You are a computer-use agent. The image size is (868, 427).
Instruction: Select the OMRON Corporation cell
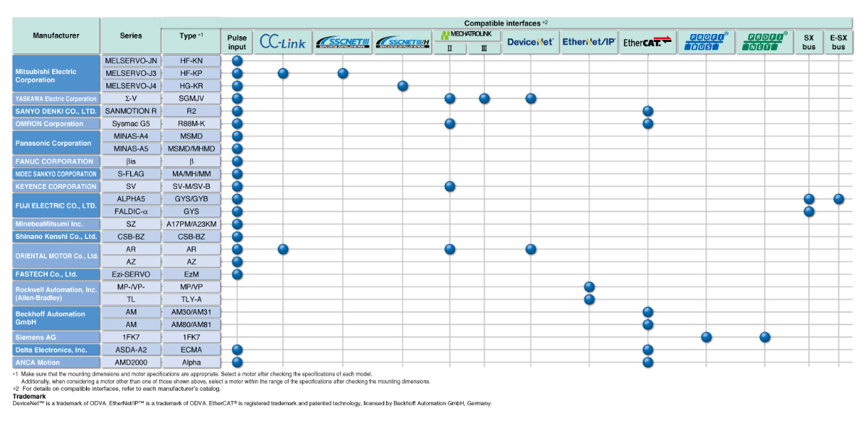(56, 124)
